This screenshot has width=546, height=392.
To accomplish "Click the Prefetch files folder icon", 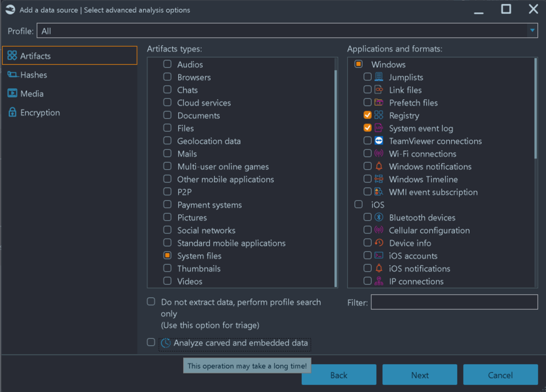I will [x=379, y=102].
